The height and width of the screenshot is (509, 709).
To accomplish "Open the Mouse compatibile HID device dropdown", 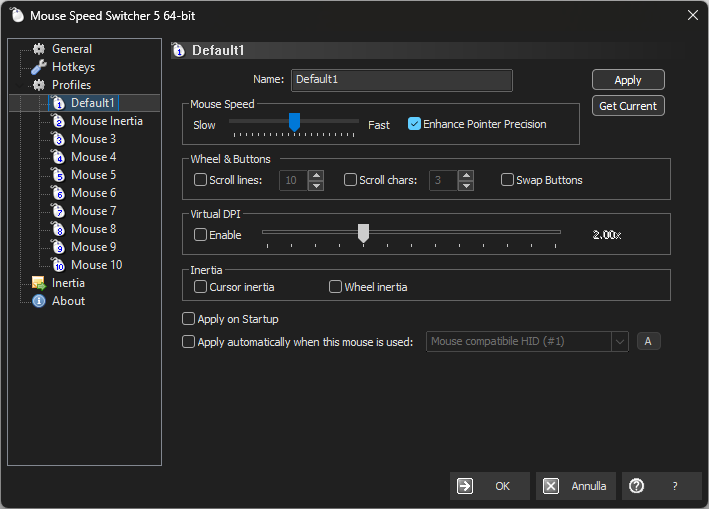I will click(x=620, y=342).
